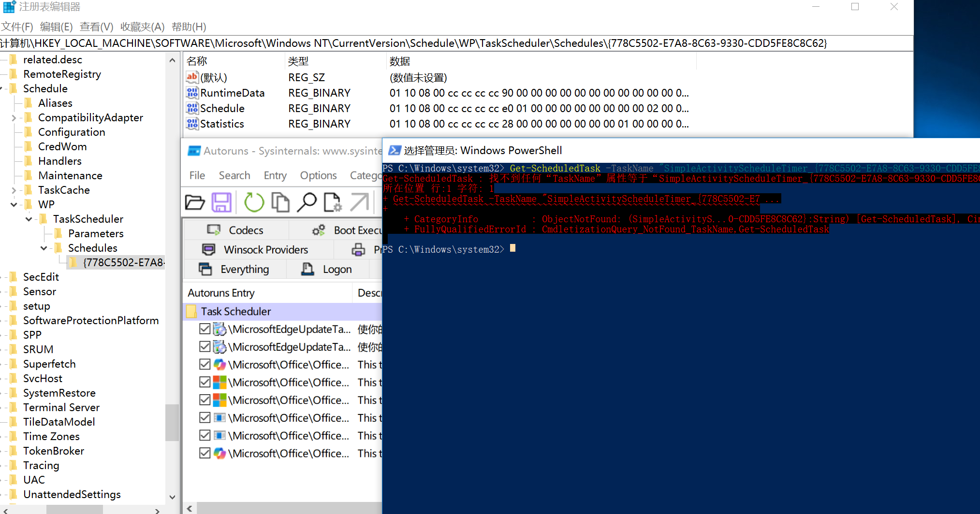This screenshot has height=514, width=980.
Task: Click the 类型 column header
Action: click(x=336, y=61)
